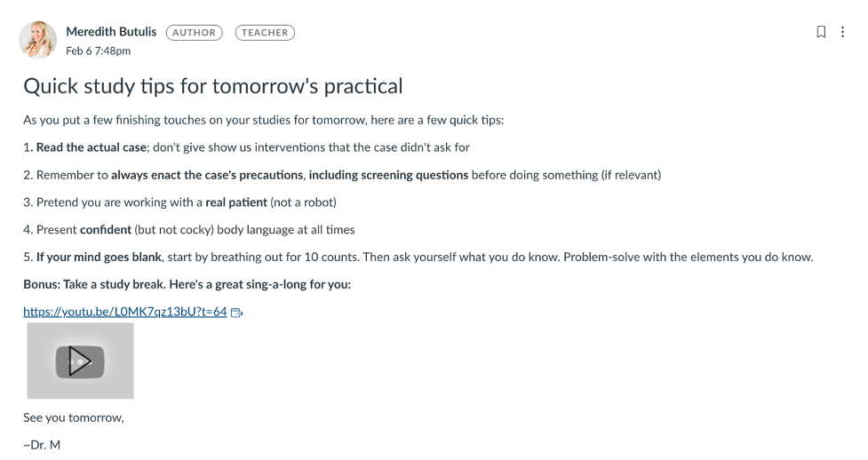Viewport: 868px width, 460px height.
Task: Click the '~Dr. M' signature
Action: click(x=42, y=445)
